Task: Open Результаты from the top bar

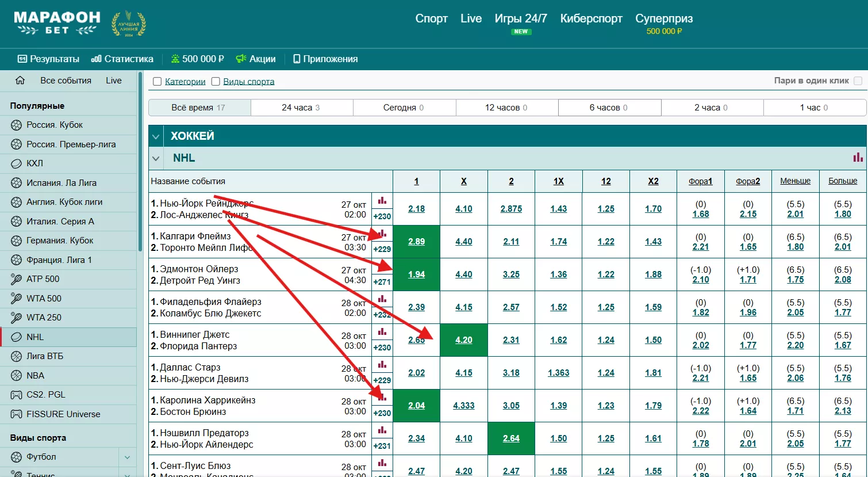Action: coord(48,59)
